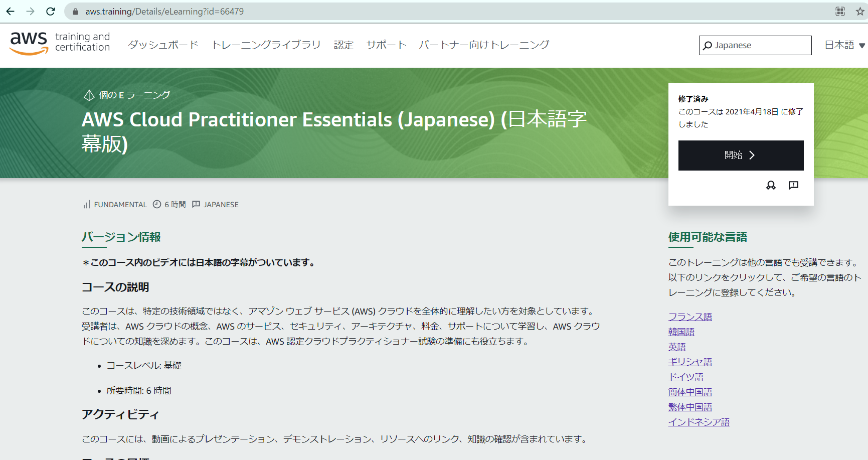Click the 開始 start button
Image resolution: width=868 pixels, height=460 pixels.
(x=741, y=156)
